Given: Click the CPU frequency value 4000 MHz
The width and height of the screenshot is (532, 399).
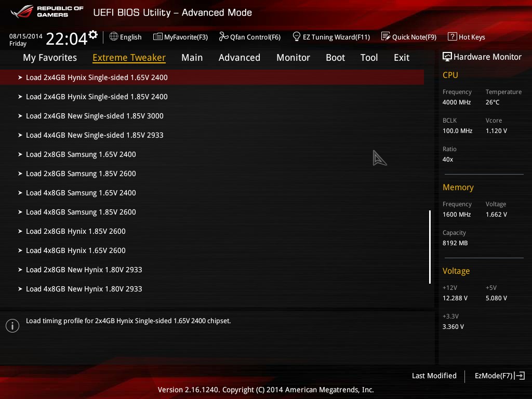Looking at the screenshot, I should 457,102.
